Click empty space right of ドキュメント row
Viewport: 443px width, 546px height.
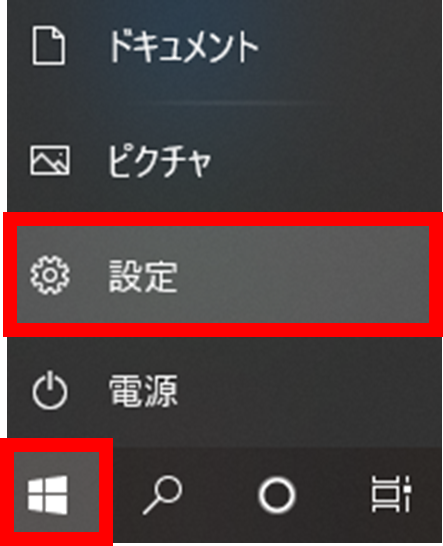[x=348, y=46]
